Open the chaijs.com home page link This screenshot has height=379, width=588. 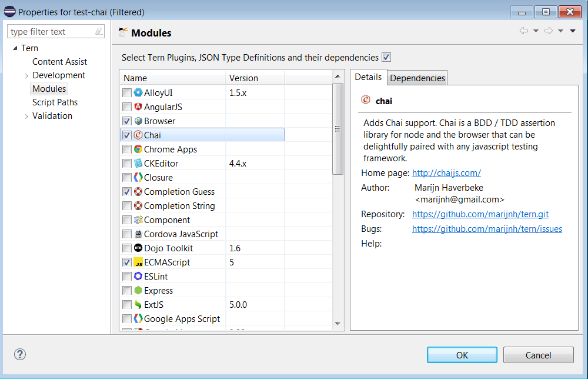pyautogui.click(x=446, y=173)
